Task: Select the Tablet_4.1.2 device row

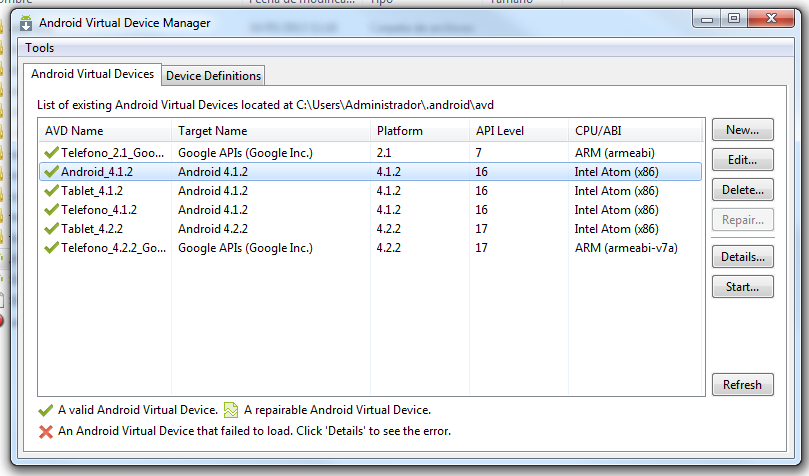Action: click(x=370, y=191)
